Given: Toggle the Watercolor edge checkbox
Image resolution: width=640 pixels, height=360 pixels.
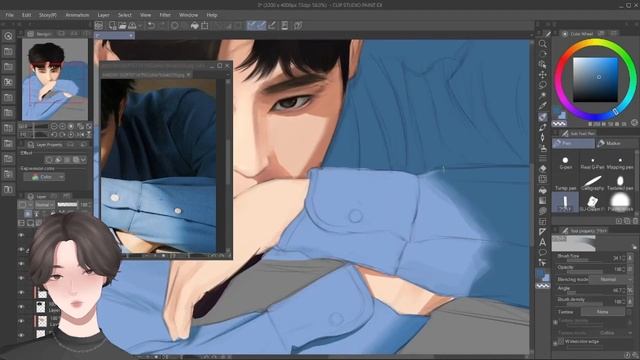Looking at the screenshot, I should pyautogui.click(x=561, y=342).
